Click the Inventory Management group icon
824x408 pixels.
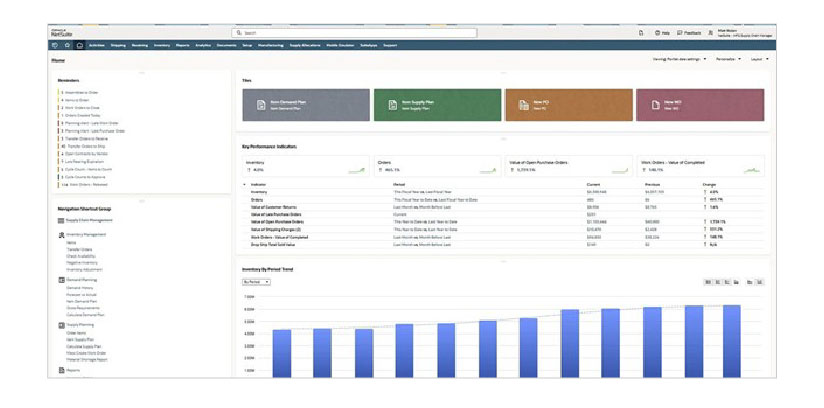(x=61, y=234)
